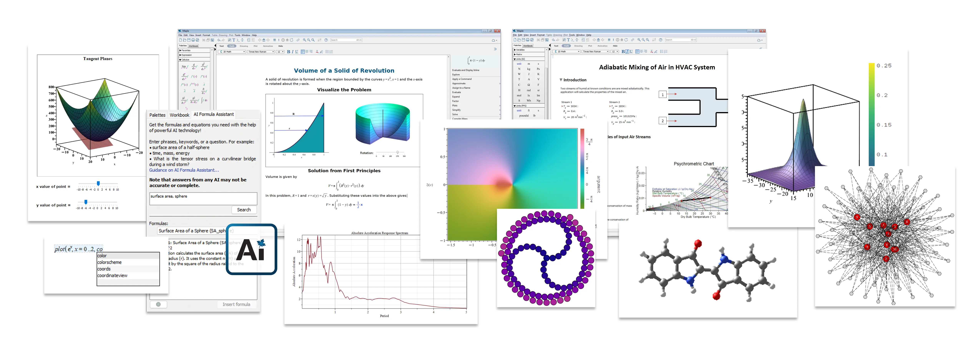Click interrupt computation icon in HVAC Maple window

pos(618,40)
